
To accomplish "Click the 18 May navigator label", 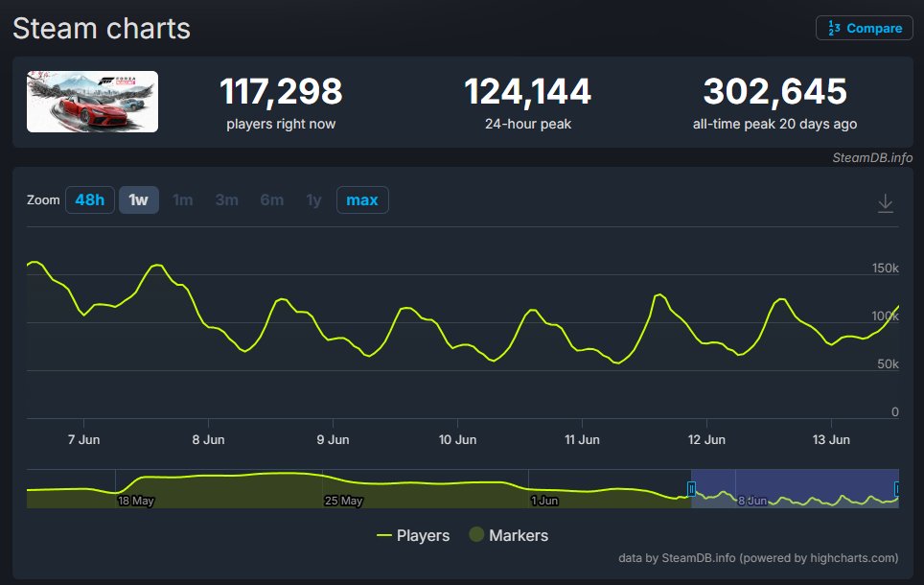I will (x=135, y=501).
